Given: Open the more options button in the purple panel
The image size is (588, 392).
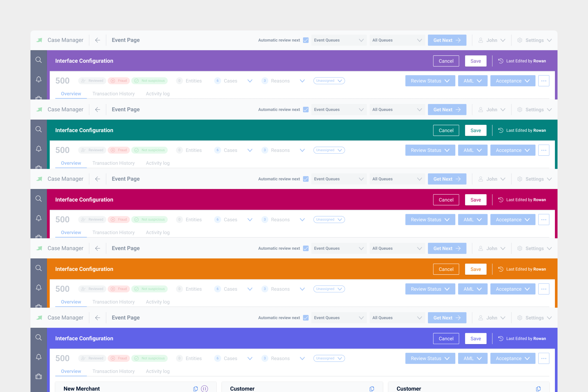Looking at the screenshot, I should 544,81.
